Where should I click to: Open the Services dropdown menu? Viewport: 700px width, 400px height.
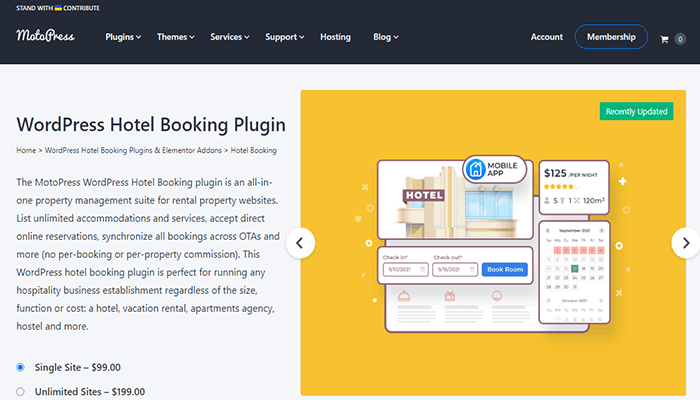[231, 37]
